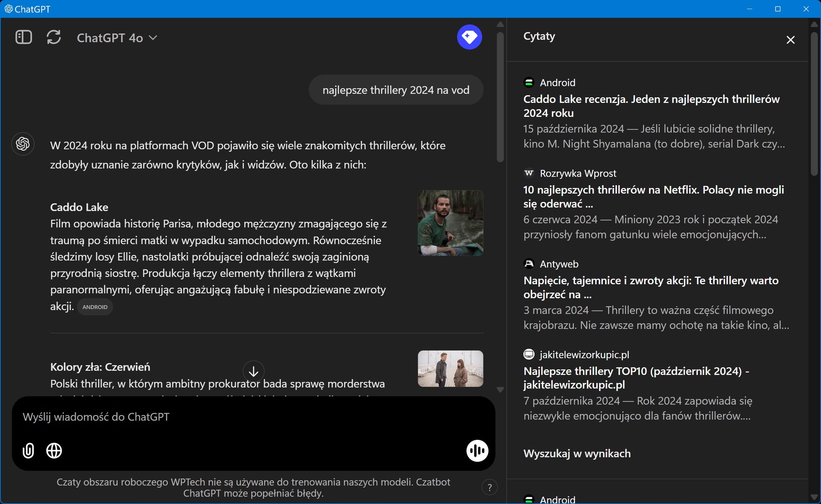Click the chat scrollbar down arrow
This screenshot has height=504, width=821.
pyautogui.click(x=500, y=390)
